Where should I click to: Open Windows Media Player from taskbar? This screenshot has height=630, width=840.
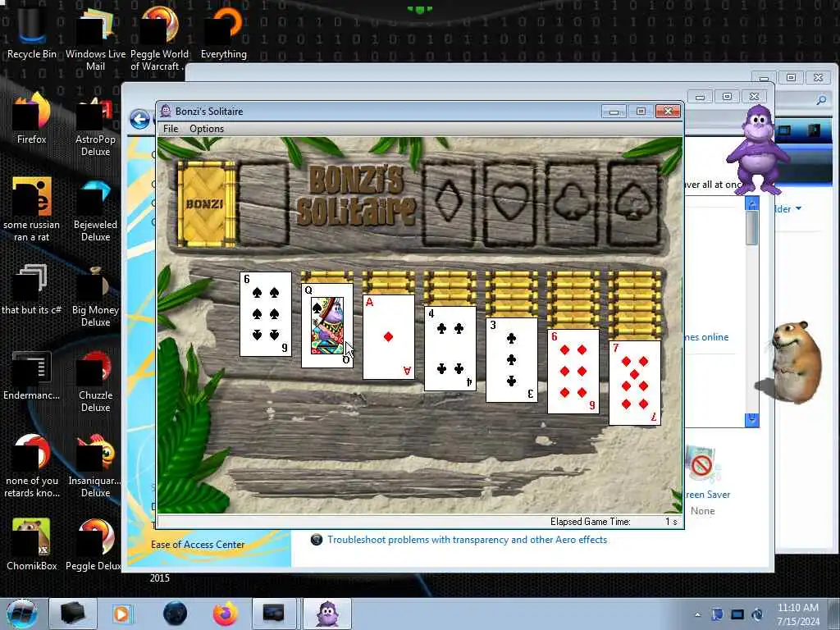[121, 614]
